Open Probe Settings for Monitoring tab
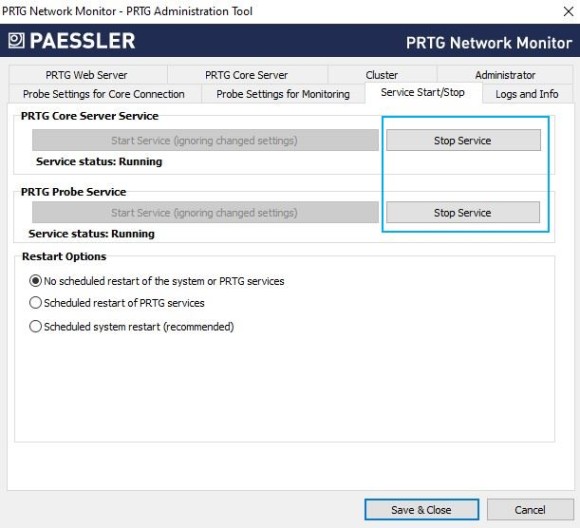The image size is (580, 528). click(283, 94)
